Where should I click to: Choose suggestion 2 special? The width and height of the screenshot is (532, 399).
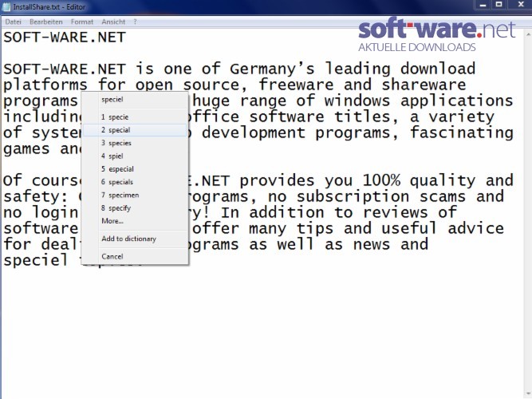[x=135, y=130]
